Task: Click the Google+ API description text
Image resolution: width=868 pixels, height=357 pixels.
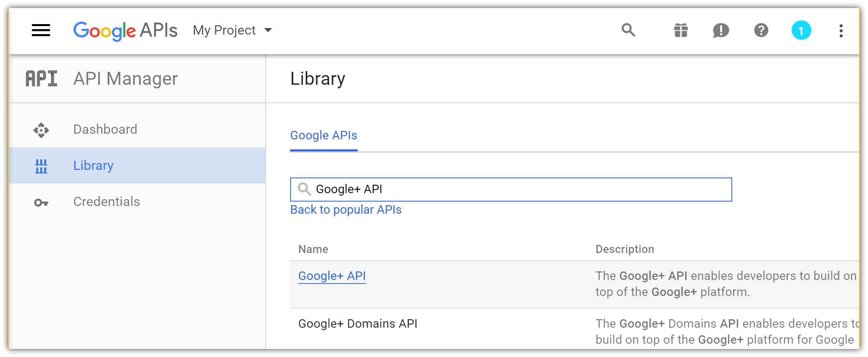Action: (x=726, y=284)
